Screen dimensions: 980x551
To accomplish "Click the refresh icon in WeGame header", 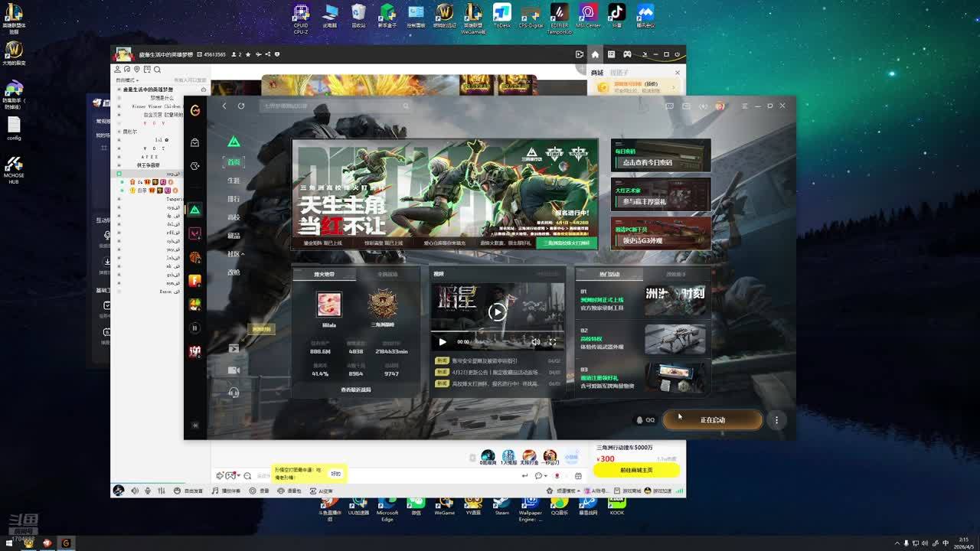I will point(241,106).
